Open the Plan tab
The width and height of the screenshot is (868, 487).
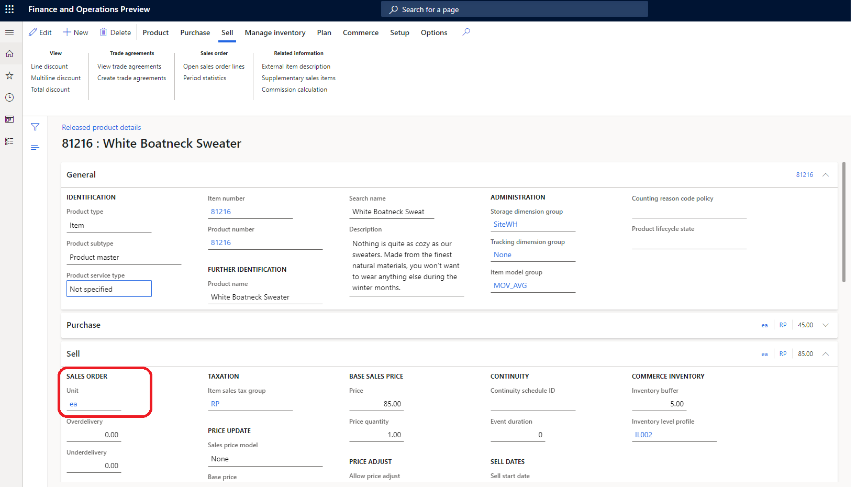pos(324,32)
